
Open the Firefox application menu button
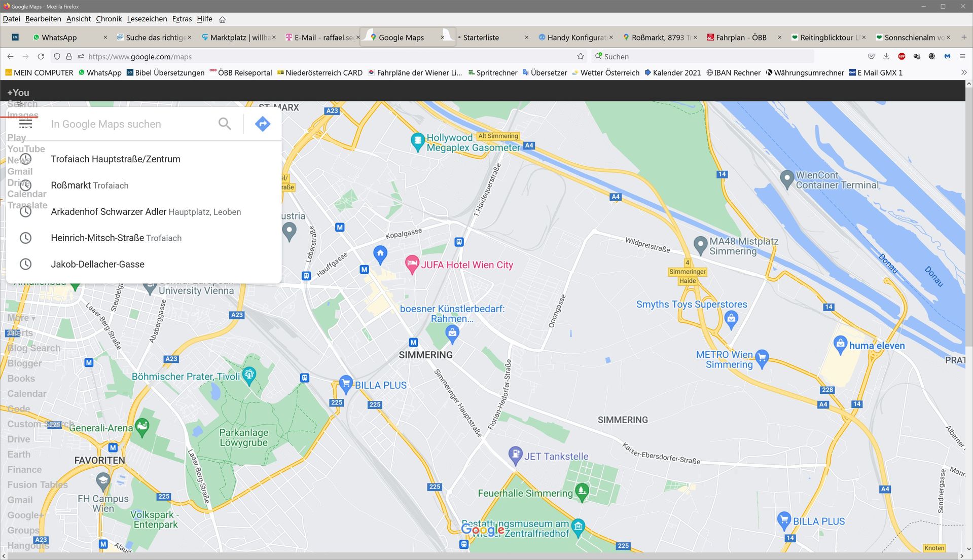962,56
